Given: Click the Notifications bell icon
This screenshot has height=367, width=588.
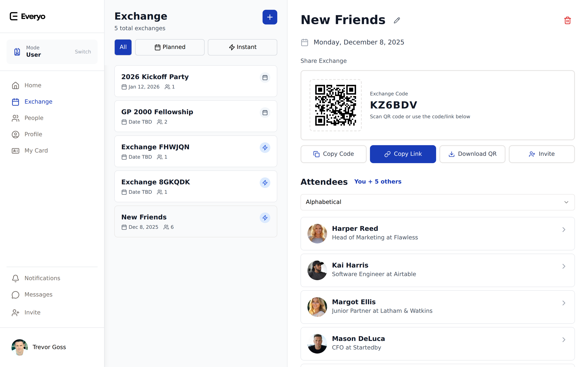Looking at the screenshot, I should 15,278.
